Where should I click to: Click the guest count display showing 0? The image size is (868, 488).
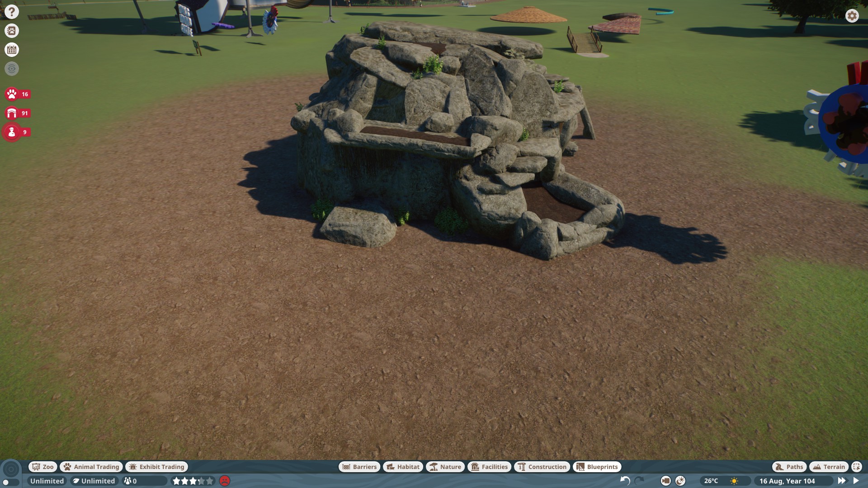click(x=145, y=481)
